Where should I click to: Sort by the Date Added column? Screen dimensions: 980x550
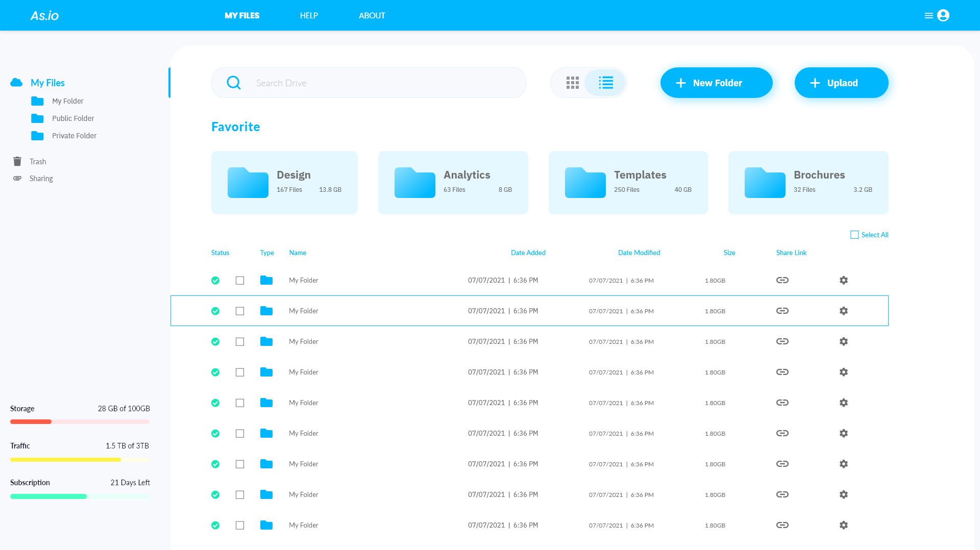528,253
